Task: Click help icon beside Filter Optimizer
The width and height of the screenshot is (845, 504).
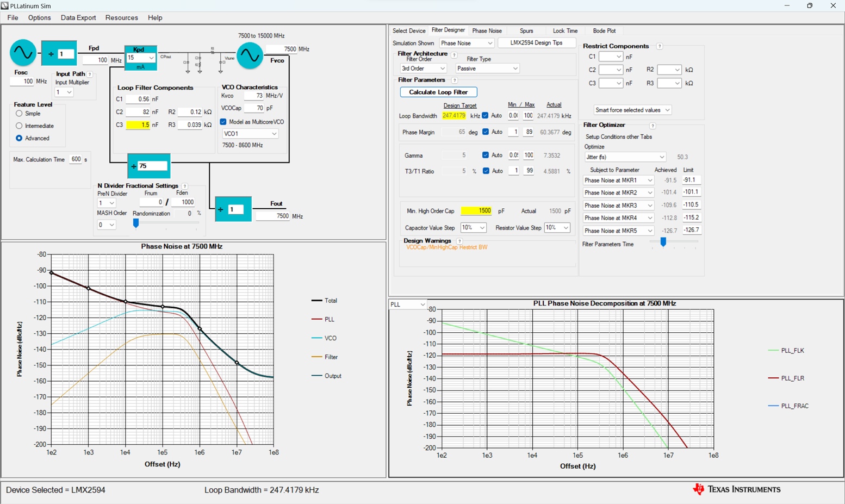Action: [x=653, y=126]
